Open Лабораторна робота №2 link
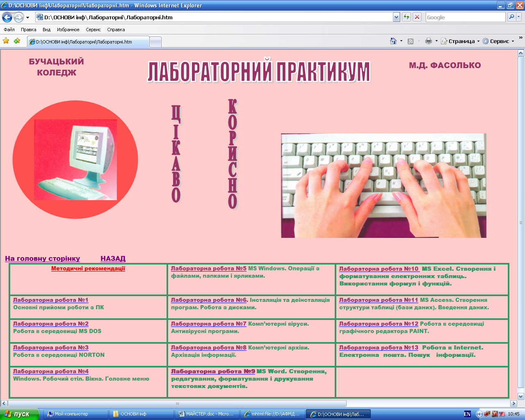 [x=51, y=324]
